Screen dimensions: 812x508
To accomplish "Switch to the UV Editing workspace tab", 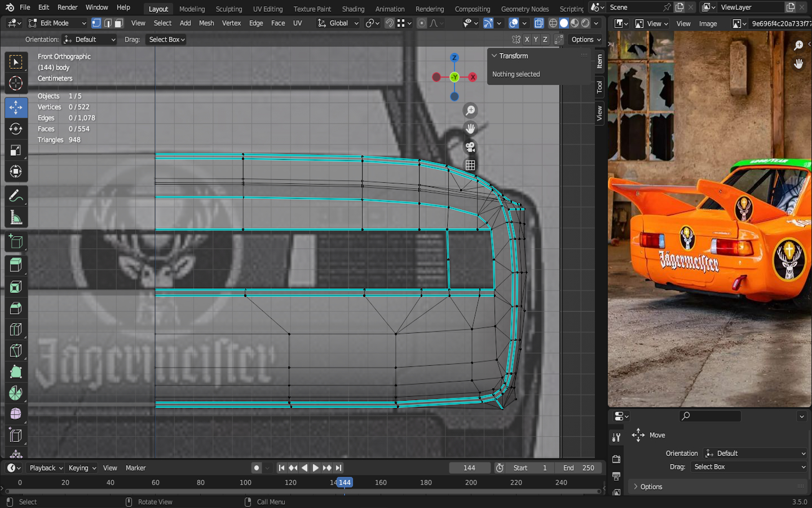I will pyautogui.click(x=268, y=9).
